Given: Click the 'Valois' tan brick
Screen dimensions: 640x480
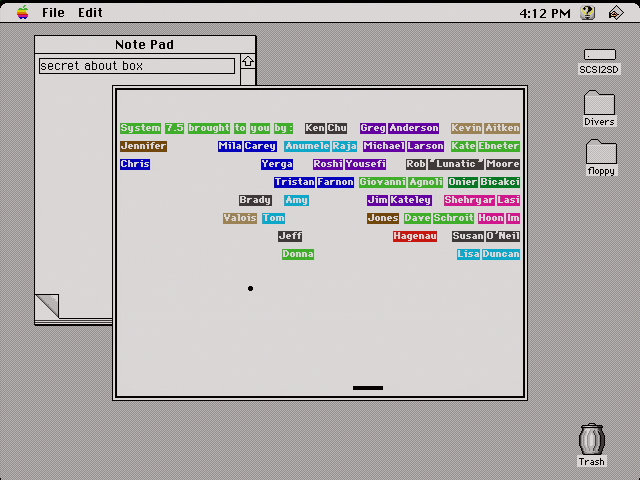Looking at the screenshot, I should pos(240,218).
